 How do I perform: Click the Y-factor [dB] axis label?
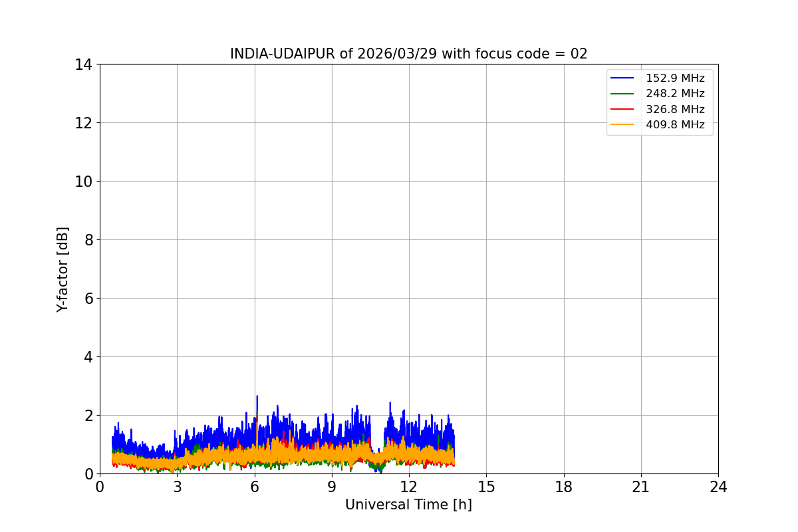click(63, 269)
